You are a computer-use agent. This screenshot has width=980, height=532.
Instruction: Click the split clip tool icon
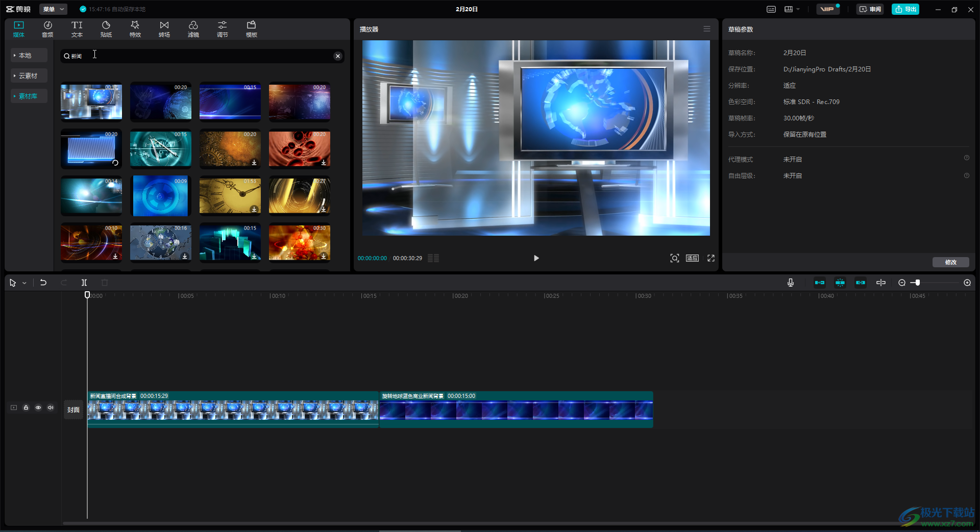pos(84,283)
